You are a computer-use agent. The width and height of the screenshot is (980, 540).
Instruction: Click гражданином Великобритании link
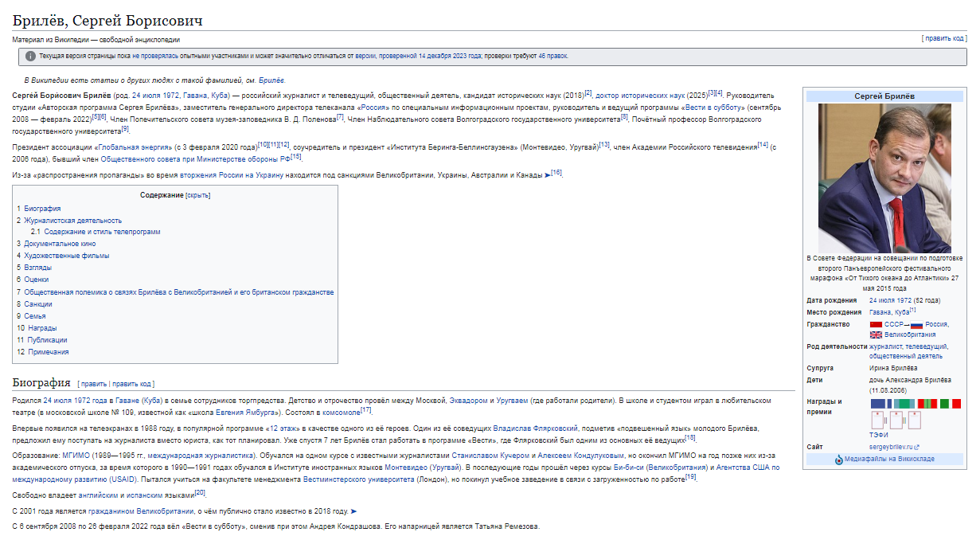coord(141,511)
